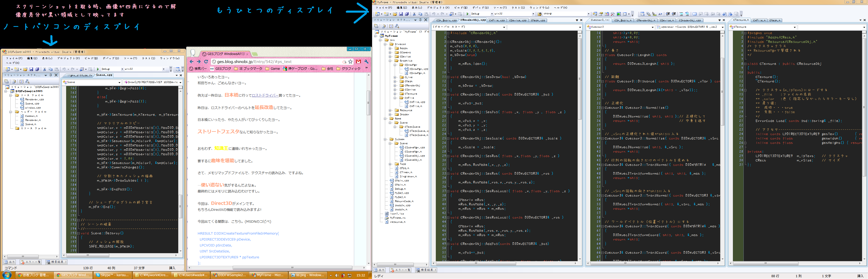868x279 pixels.
Task: Click Skype button on Windows taskbar
Action: pyautogui.click(x=112, y=275)
